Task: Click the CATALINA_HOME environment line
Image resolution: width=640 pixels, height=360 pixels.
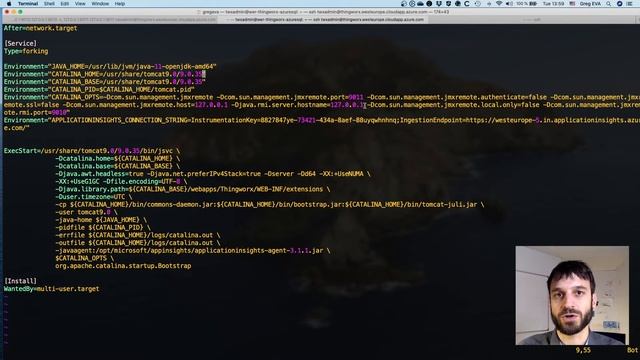Action: tap(104, 74)
